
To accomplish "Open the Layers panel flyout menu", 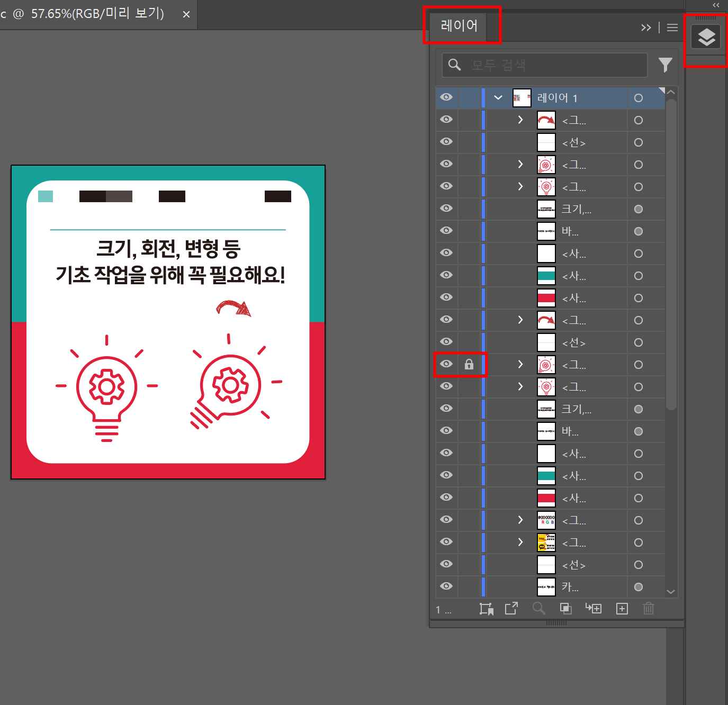I will tap(672, 28).
